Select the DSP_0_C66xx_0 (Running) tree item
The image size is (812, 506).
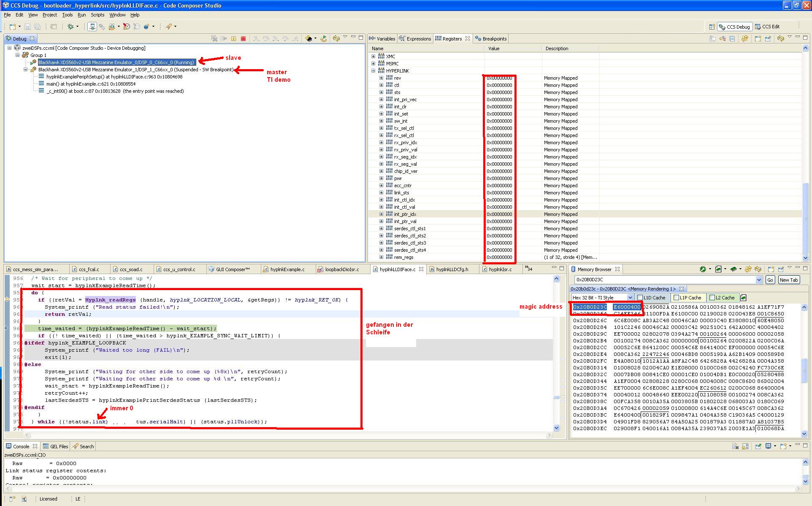[x=116, y=62]
